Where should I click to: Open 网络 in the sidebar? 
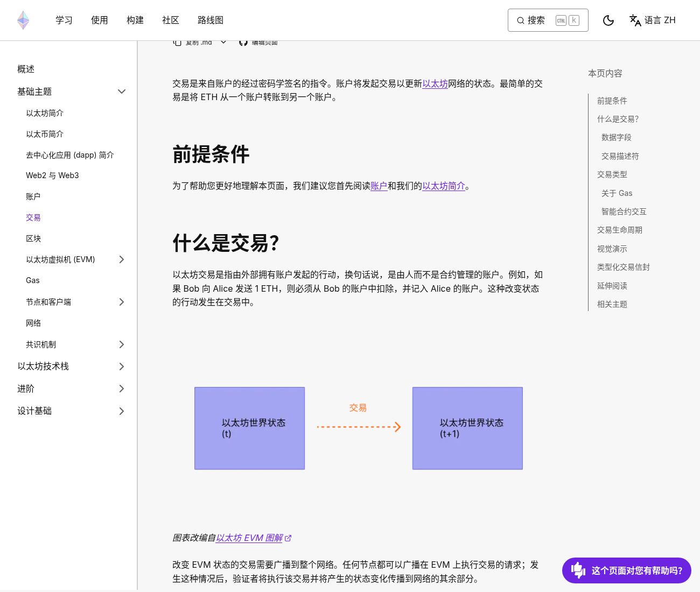point(33,323)
